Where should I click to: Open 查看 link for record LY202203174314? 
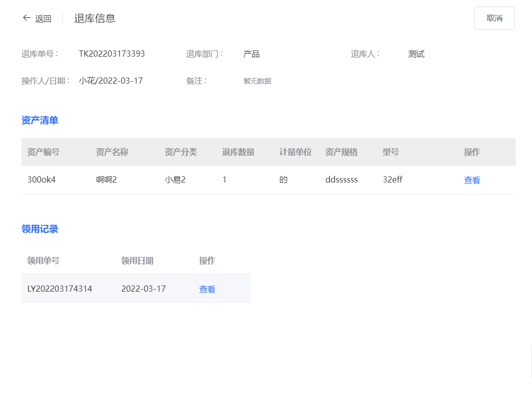point(207,289)
